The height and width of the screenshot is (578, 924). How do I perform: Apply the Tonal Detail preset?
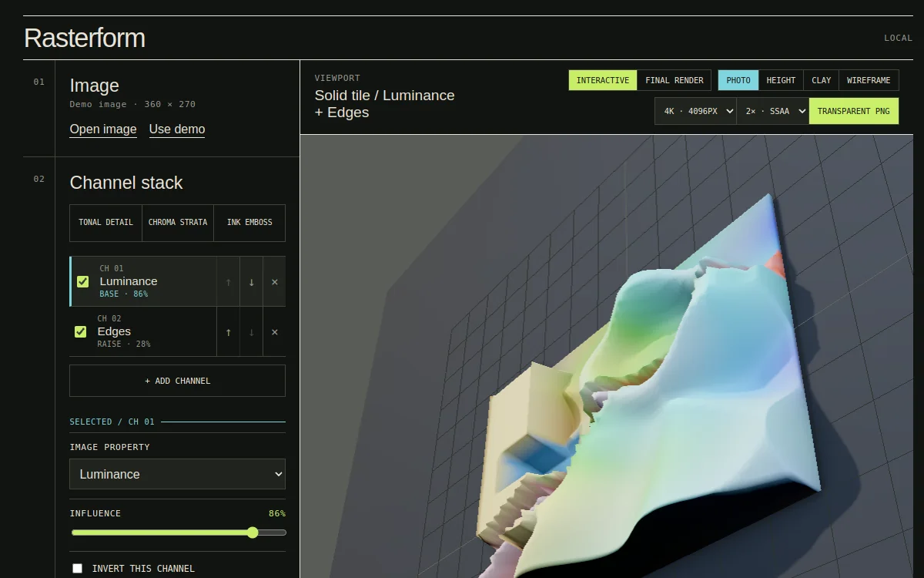[x=105, y=222]
